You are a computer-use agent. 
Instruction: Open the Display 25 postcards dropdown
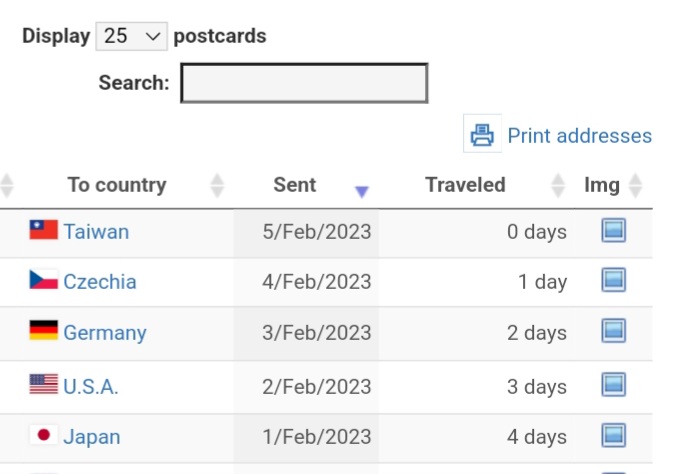[x=131, y=36]
